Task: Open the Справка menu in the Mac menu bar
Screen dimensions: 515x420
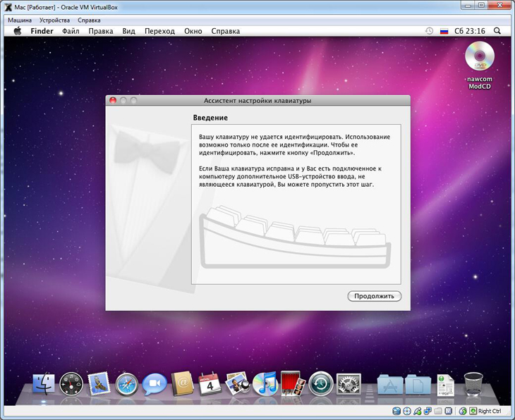Action: pos(225,31)
